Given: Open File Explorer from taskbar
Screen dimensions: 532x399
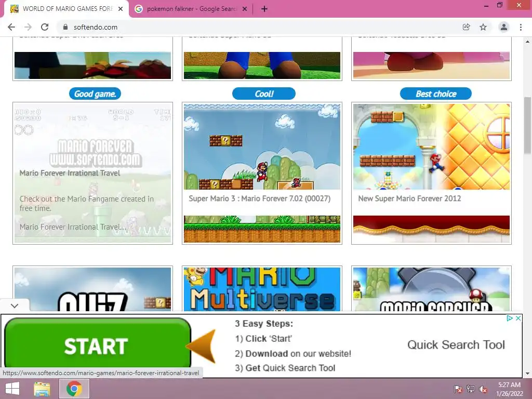Looking at the screenshot, I should pyautogui.click(x=42, y=389).
